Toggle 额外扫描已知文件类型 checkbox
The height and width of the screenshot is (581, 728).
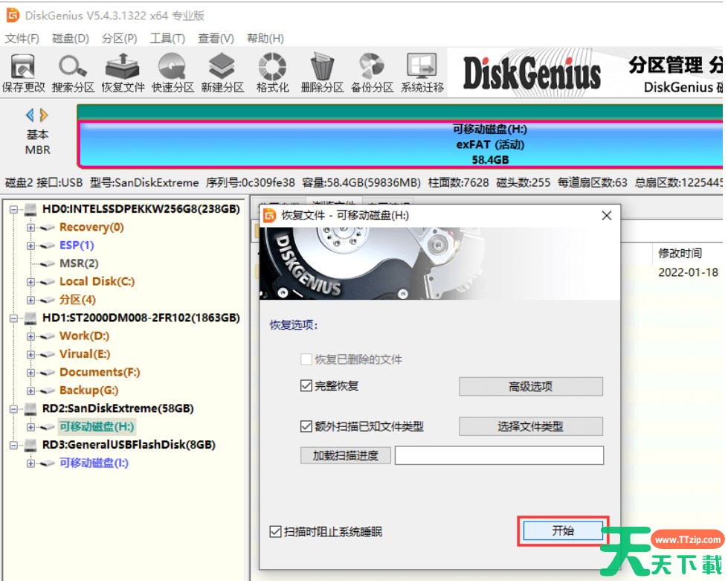(x=306, y=426)
